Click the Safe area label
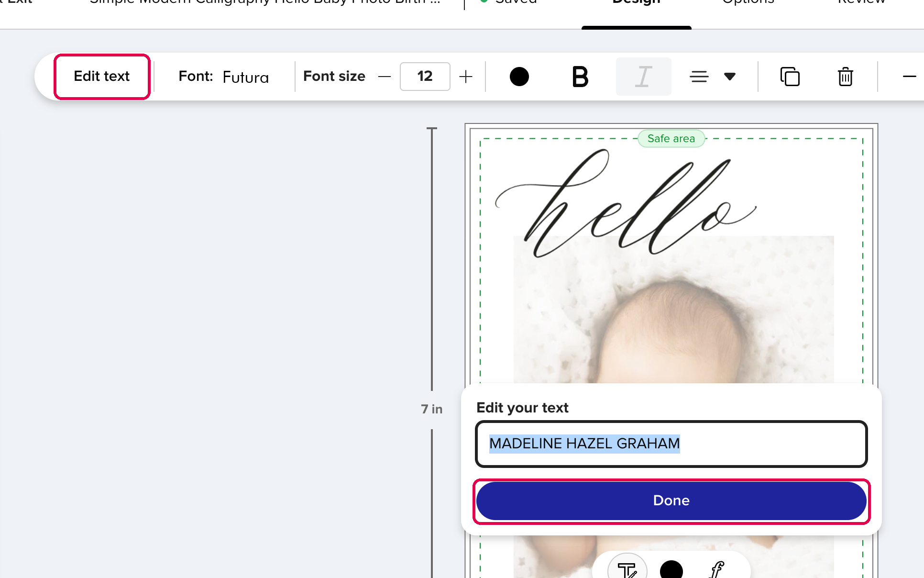This screenshot has width=924, height=578. (671, 139)
